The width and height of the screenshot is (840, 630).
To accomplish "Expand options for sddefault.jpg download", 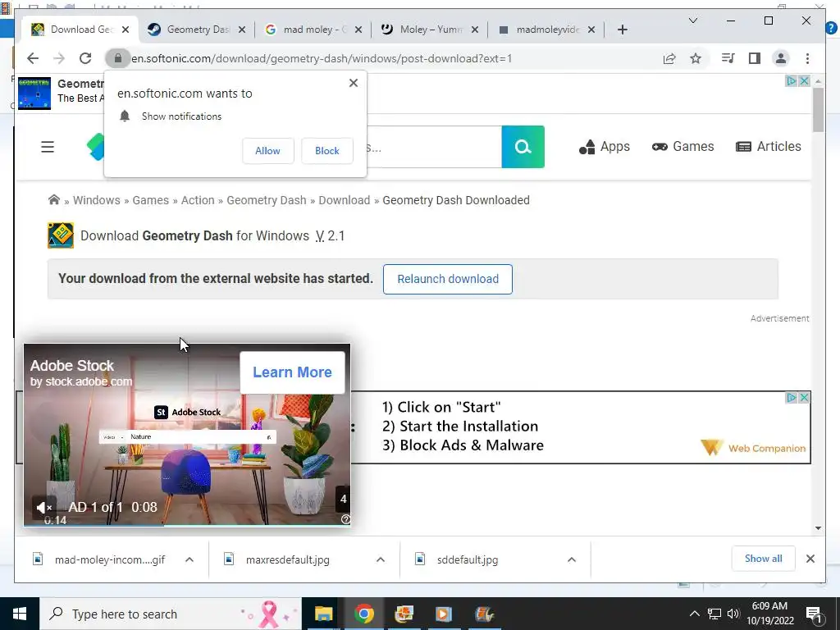I will click(x=572, y=559).
